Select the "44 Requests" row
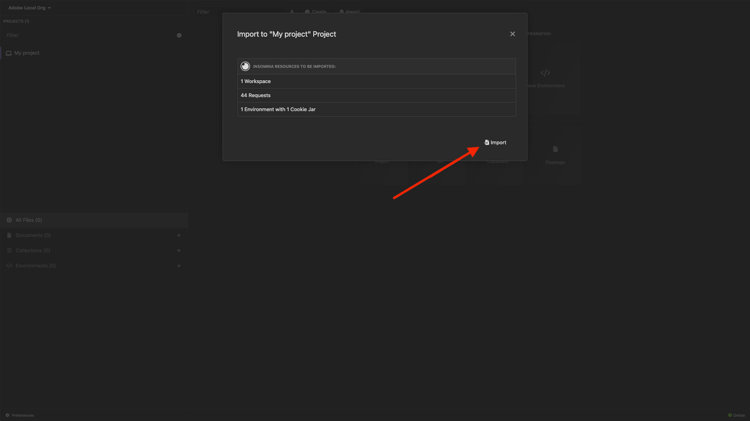Image resolution: width=750 pixels, height=421 pixels. 376,95
